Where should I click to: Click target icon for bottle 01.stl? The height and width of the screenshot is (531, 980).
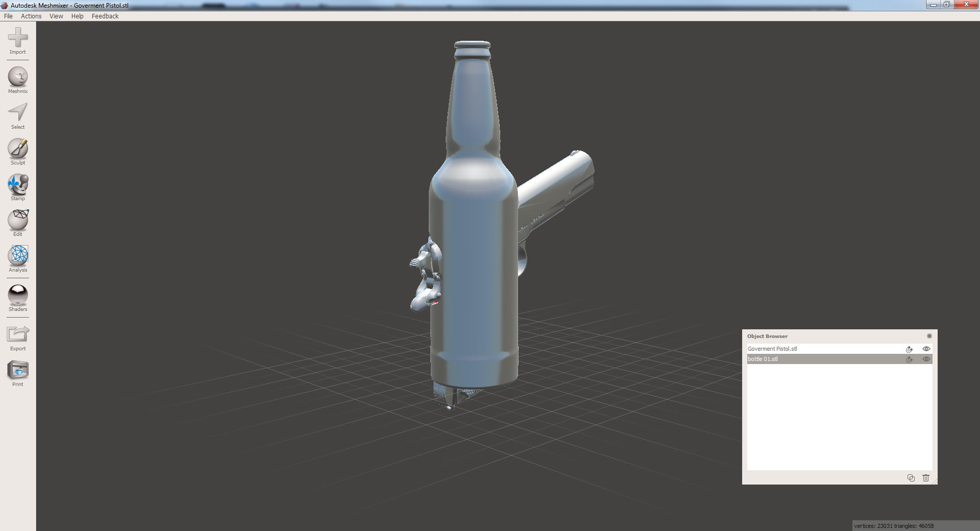[909, 359]
